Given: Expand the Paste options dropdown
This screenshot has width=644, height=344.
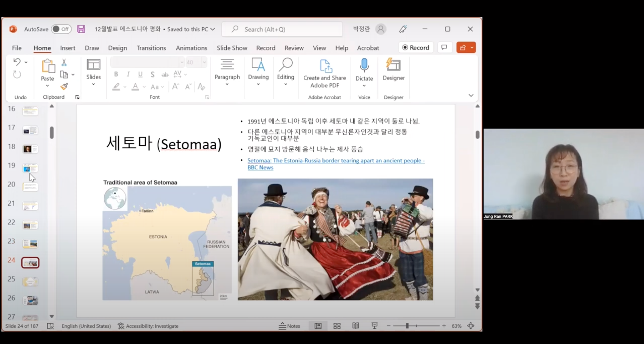Looking at the screenshot, I should pyautogui.click(x=47, y=86).
